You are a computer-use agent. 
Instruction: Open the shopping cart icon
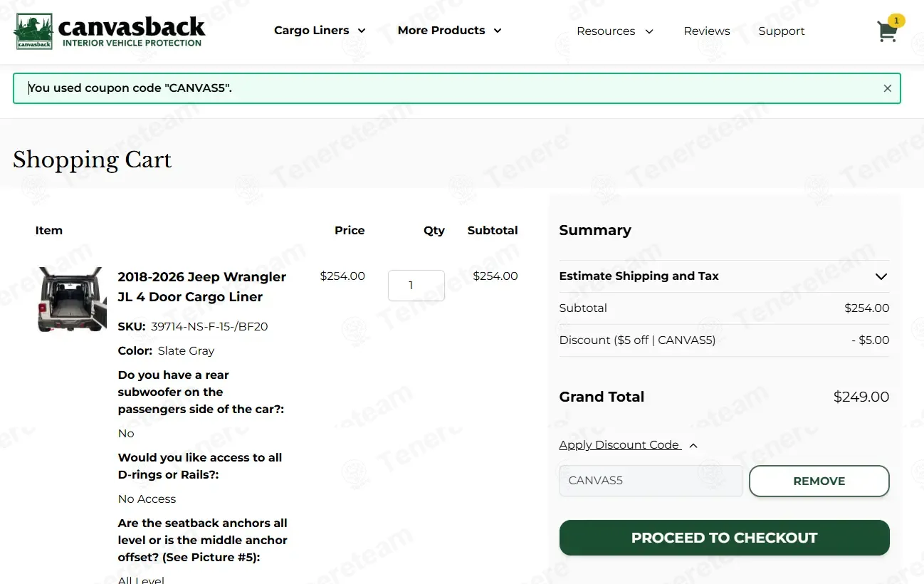(x=887, y=31)
